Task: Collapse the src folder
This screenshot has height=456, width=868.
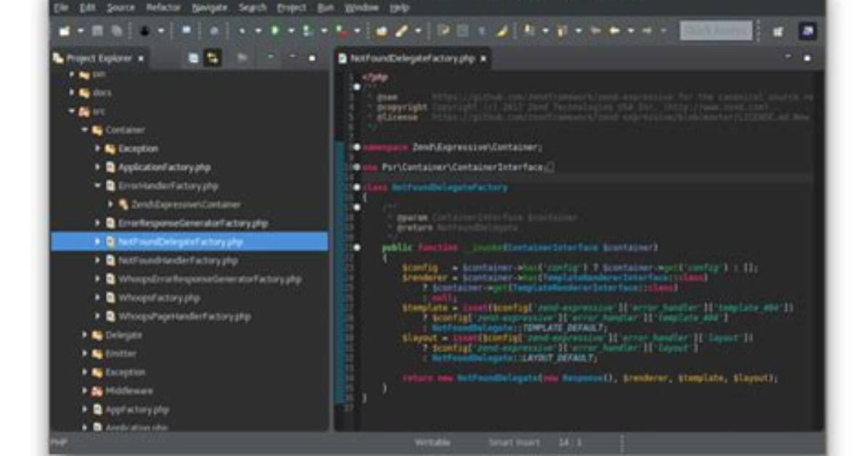Action: point(72,111)
